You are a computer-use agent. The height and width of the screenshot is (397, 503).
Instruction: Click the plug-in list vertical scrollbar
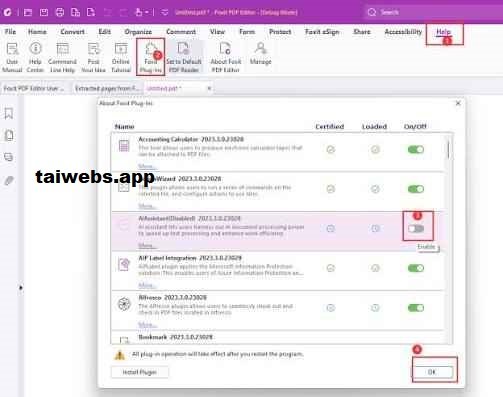(449, 150)
